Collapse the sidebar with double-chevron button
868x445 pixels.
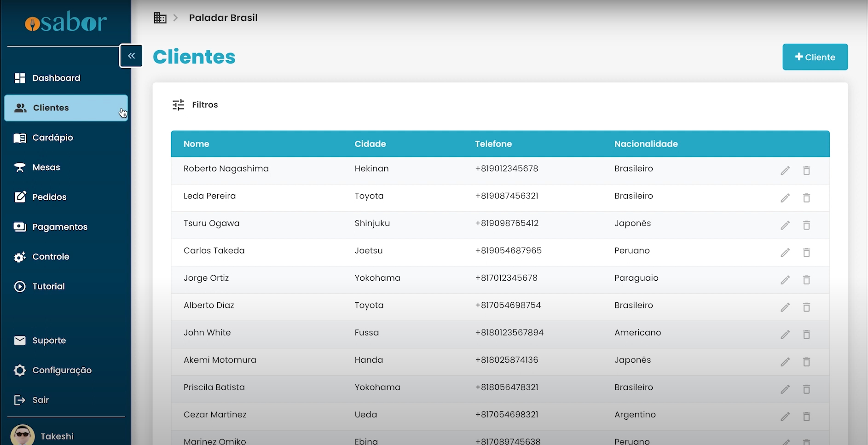click(x=131, y=56)
